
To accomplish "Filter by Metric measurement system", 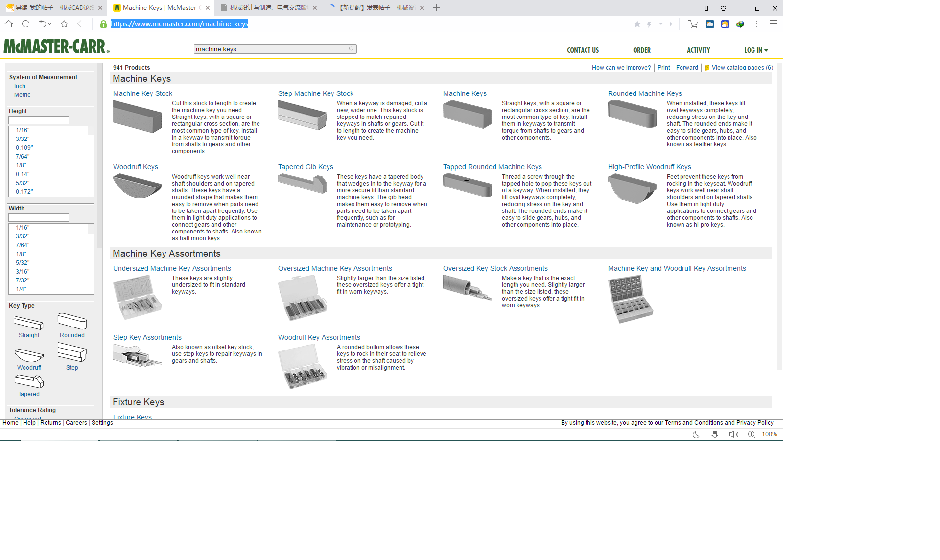I will (22, 95).
